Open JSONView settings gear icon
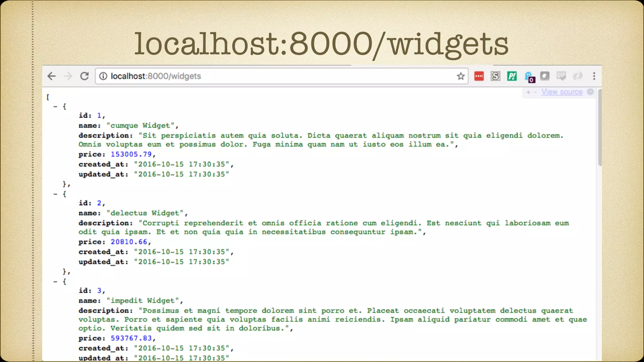Viewport: 644px width, 362px height. [x=591, y=92]
